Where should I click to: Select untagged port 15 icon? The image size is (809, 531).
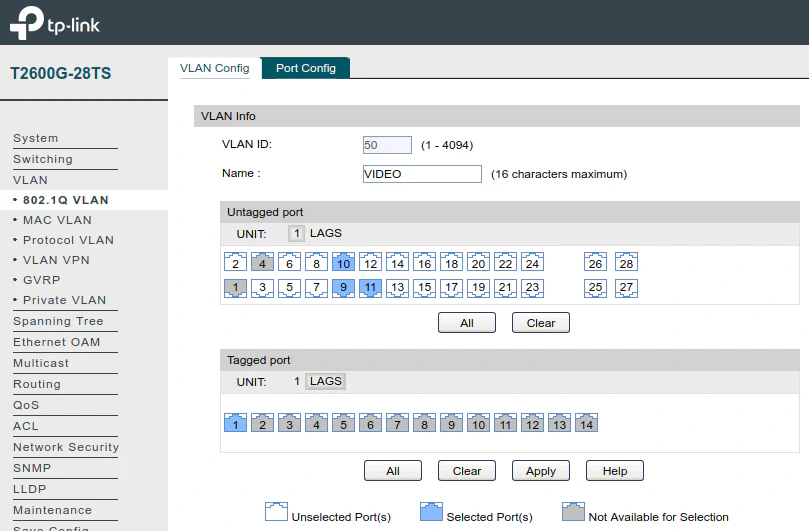(425, 288)
